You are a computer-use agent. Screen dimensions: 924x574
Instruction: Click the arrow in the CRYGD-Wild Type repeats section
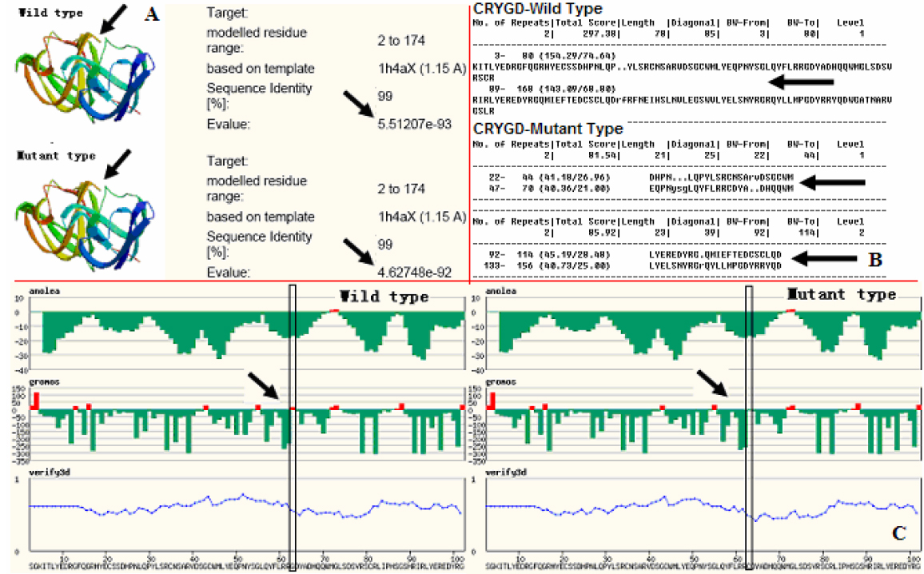800,82
